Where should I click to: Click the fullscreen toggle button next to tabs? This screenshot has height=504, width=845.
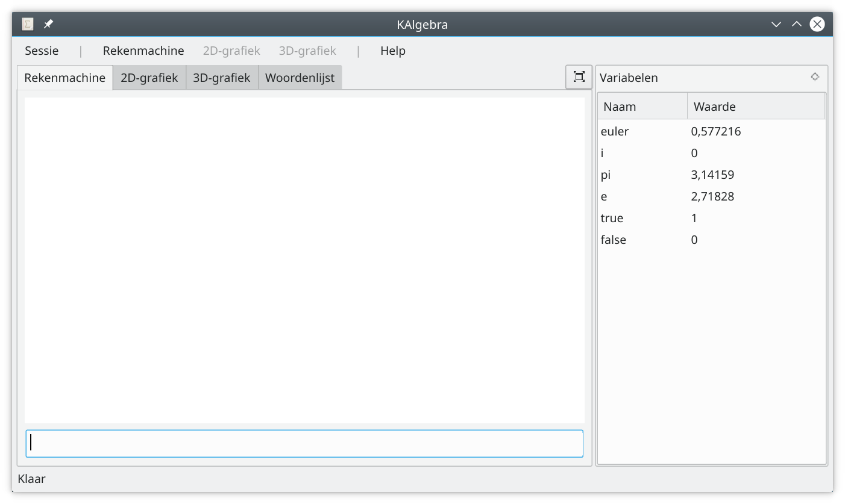click(x=579, y=76)
